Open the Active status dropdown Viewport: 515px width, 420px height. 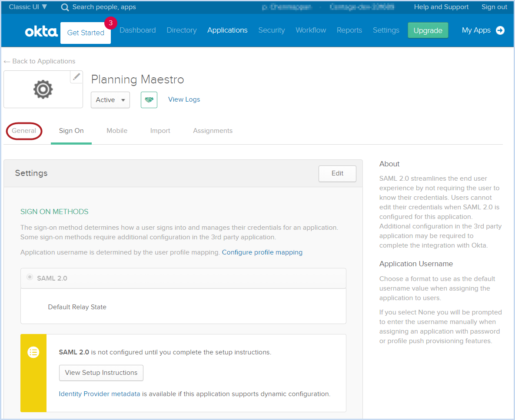tap(110, 100)
